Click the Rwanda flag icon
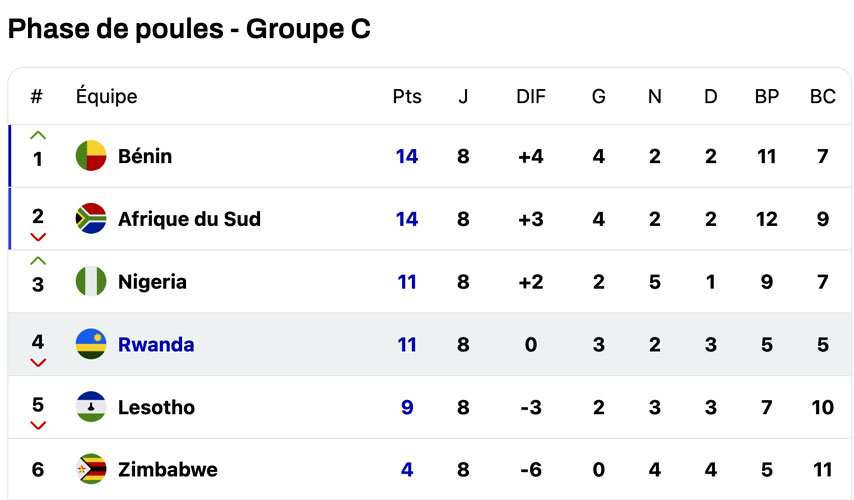854x500 pixels. (91, 345)
